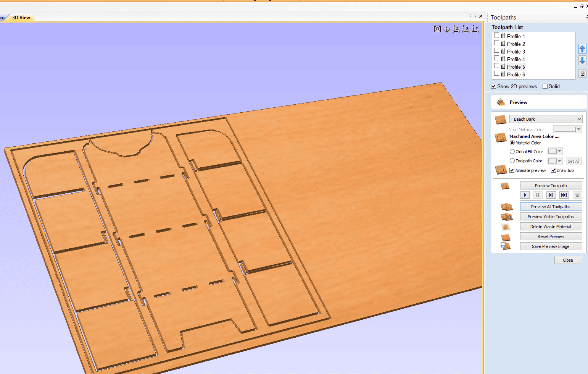Image resolution: width=588 pixels, height=374 pixels.
Task: Click the icon beside Animate preview
Action: point(501,170)
